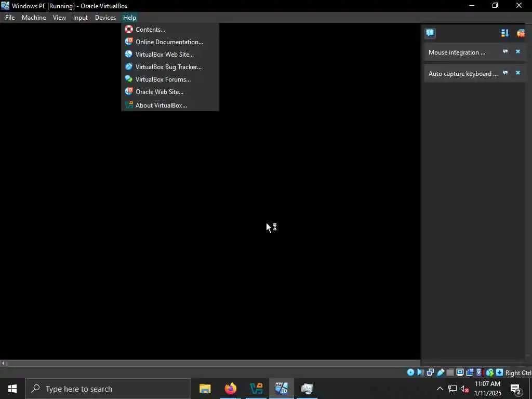Open the Devices menu

coord(105,18)
